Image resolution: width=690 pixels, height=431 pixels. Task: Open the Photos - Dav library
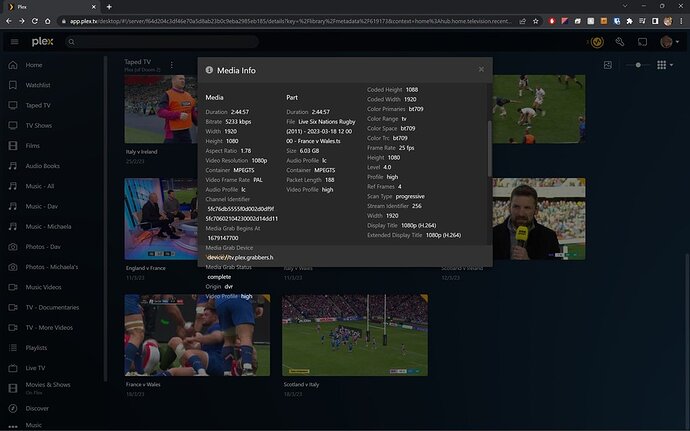43,247
